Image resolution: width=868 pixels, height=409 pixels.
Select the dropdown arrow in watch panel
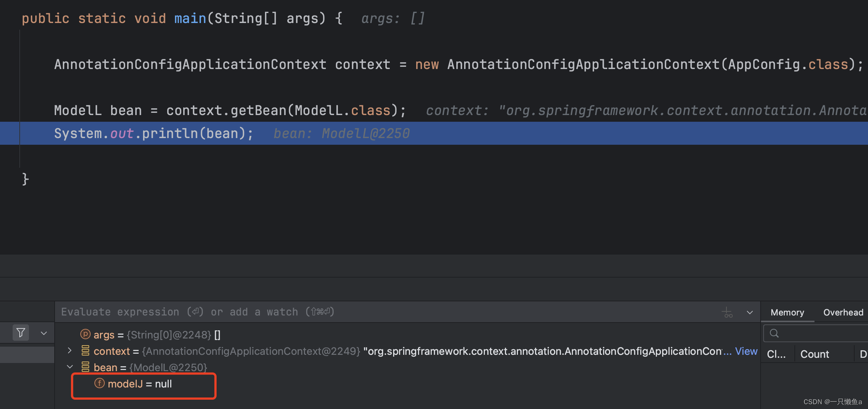coord(44,333)
